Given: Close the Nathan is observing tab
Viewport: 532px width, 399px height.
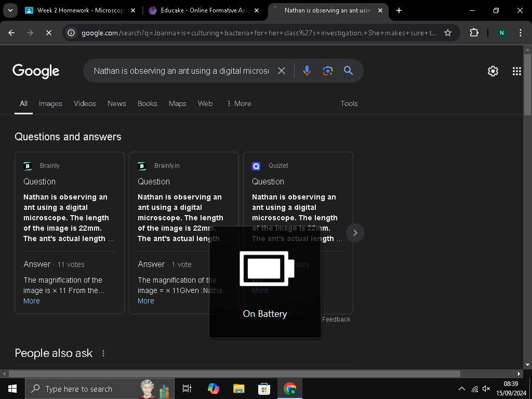Looking at the screenshot, I should point(380,10).
